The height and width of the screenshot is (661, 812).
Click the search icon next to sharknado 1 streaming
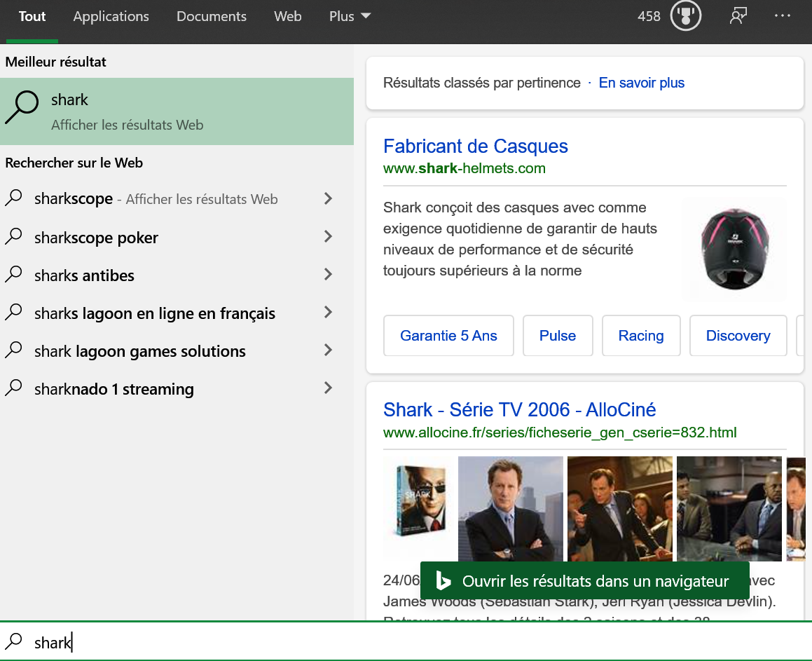click(14, 388)
